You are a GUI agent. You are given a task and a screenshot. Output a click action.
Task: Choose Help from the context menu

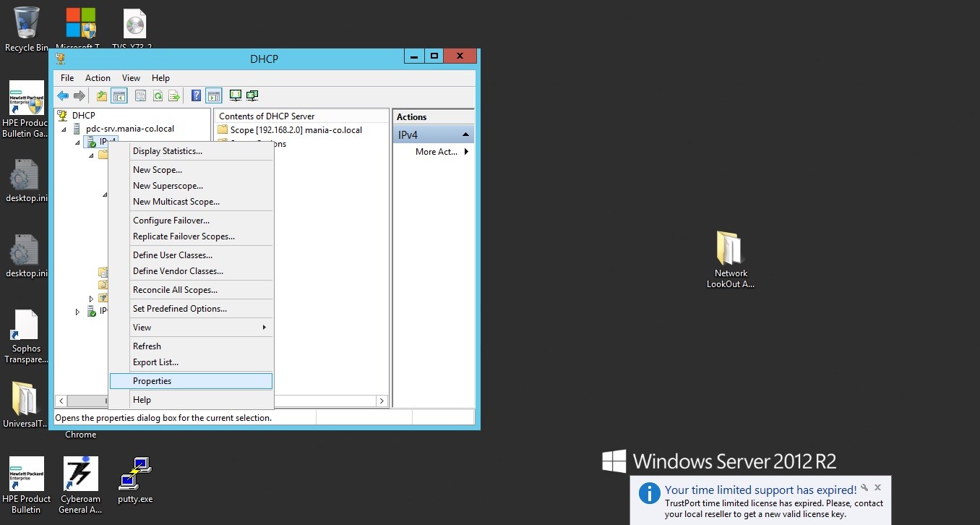pyautogui.click(x=192, y=400)
